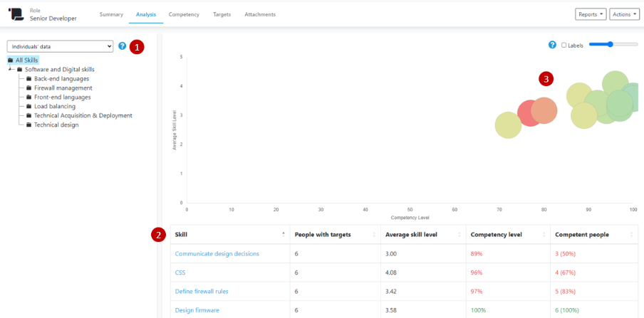Open the Reports dropdown menu
The height and width of the screenshot is (318, 644).
coord(590,14)
